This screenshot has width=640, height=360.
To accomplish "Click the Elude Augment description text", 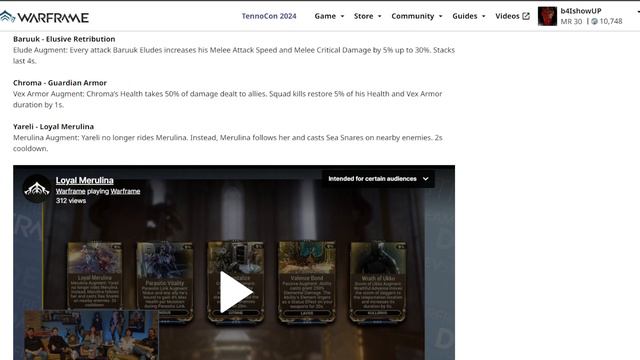I will click(234, 56).
